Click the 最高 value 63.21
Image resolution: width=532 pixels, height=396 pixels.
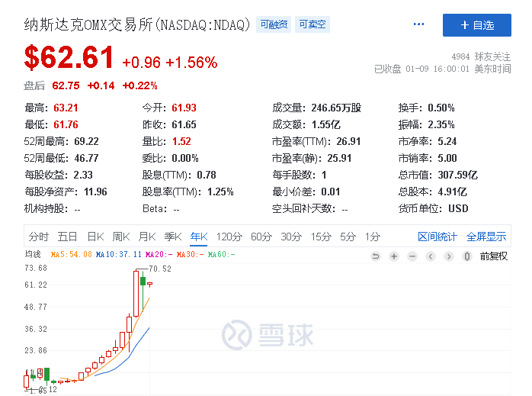[x=66, y=108]
